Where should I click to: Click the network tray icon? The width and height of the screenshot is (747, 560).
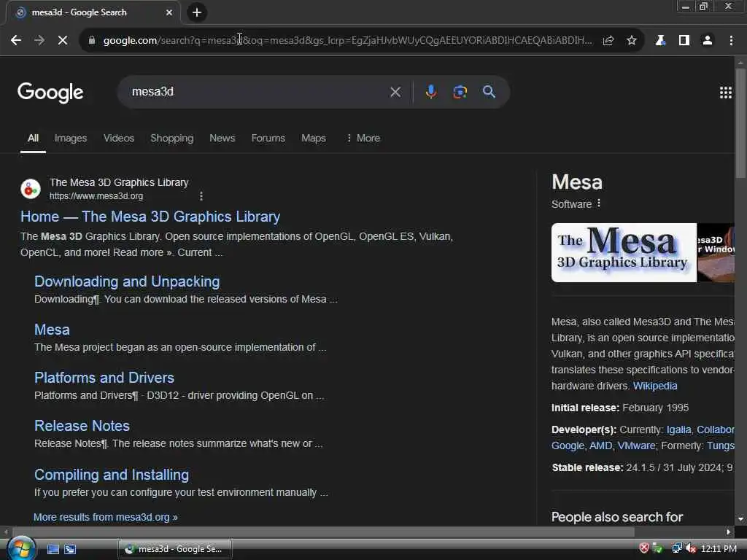pos(676,548)
